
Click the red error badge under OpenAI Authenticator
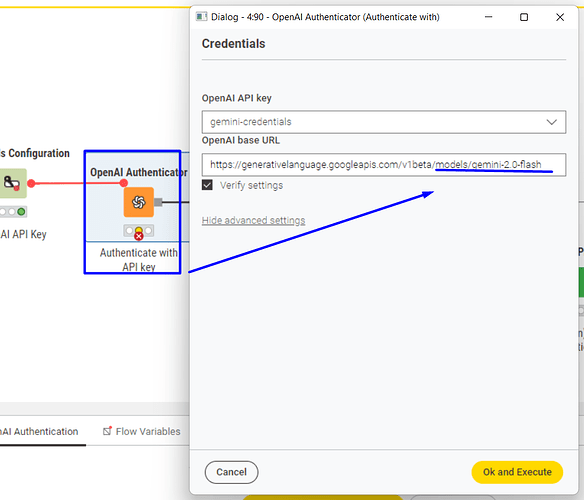coord(139,236)
